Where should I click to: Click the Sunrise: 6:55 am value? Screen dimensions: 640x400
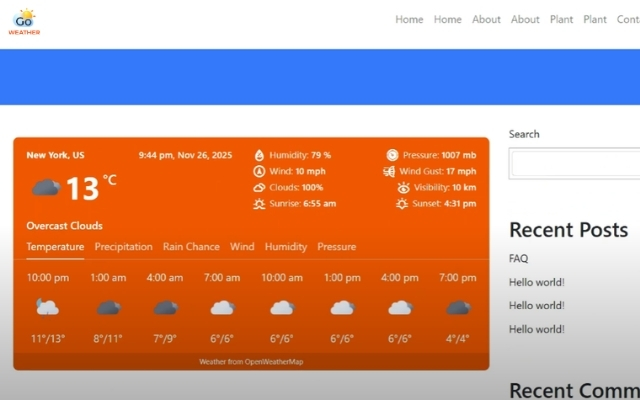point(303,204)
